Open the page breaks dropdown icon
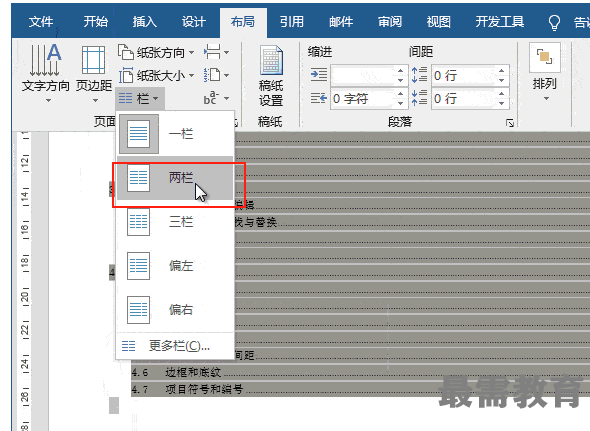The width and height of the screenshot is (590, 431). coord(216,52)
